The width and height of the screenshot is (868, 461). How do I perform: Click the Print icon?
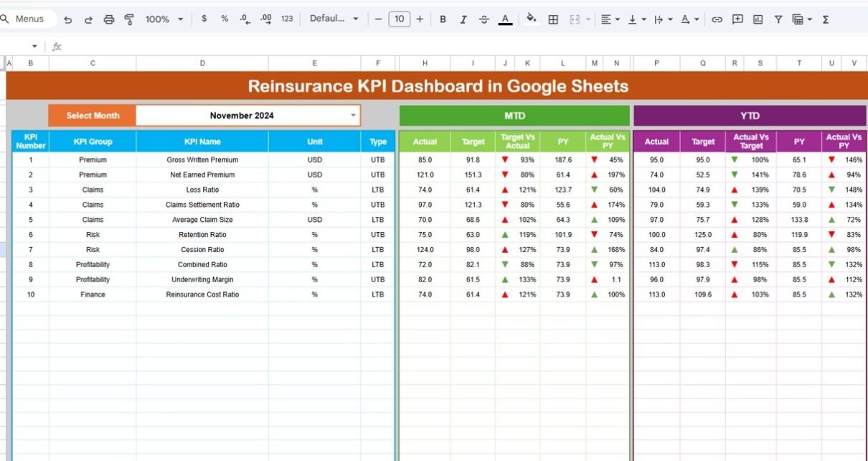[109, 19]
